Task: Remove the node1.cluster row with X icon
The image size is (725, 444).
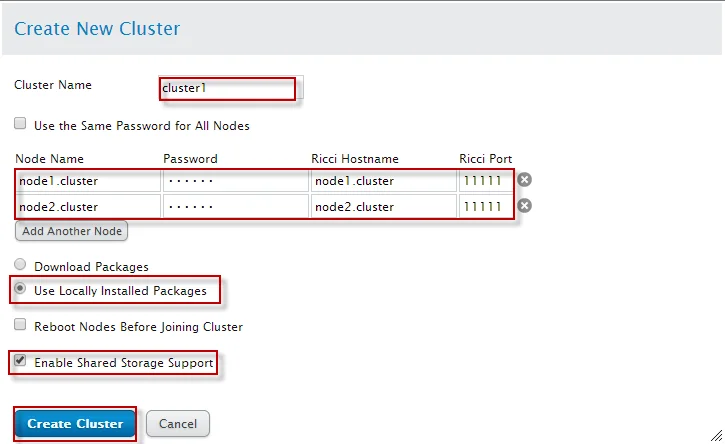Action: (x=524, y=180)
